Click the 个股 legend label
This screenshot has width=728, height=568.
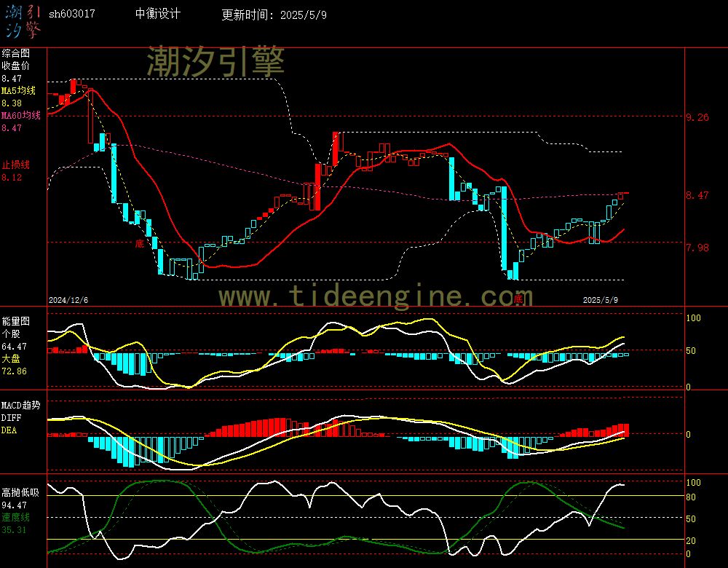pyautogui.click(x=11, y=334)
